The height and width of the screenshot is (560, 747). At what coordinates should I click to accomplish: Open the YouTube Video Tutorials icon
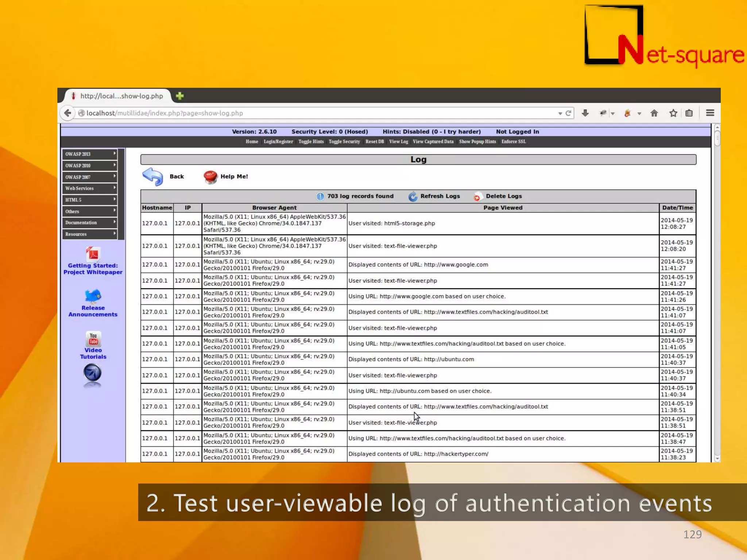(x=93, y=338)
